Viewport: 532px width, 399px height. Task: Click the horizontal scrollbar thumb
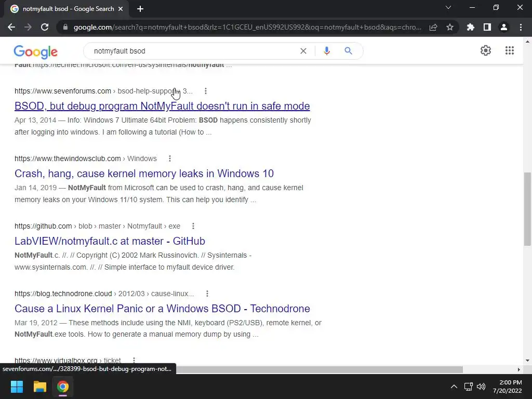click(x=319, y=369)
